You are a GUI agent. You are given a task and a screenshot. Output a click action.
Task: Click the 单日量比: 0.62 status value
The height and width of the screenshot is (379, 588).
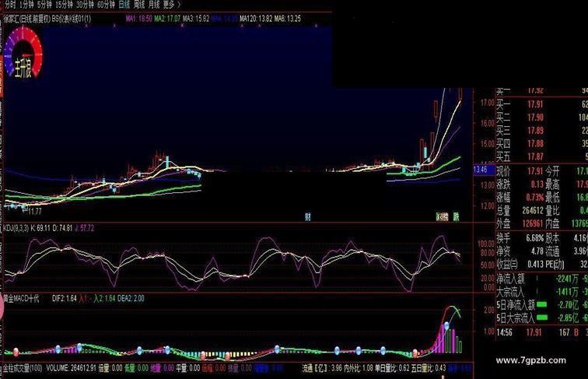(x=392, y=368)
